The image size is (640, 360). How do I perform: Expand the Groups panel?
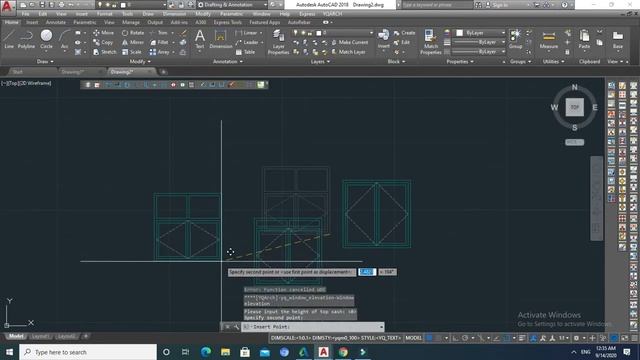(x=520, y=62)
